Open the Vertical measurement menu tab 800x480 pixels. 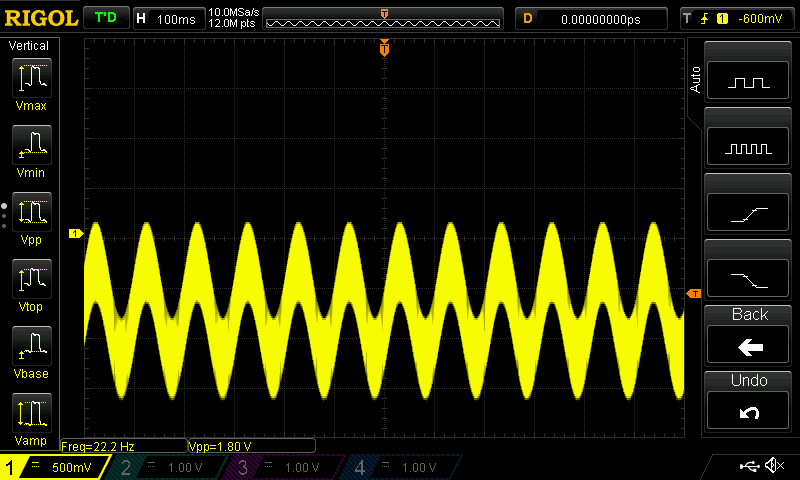coord(29,46)
